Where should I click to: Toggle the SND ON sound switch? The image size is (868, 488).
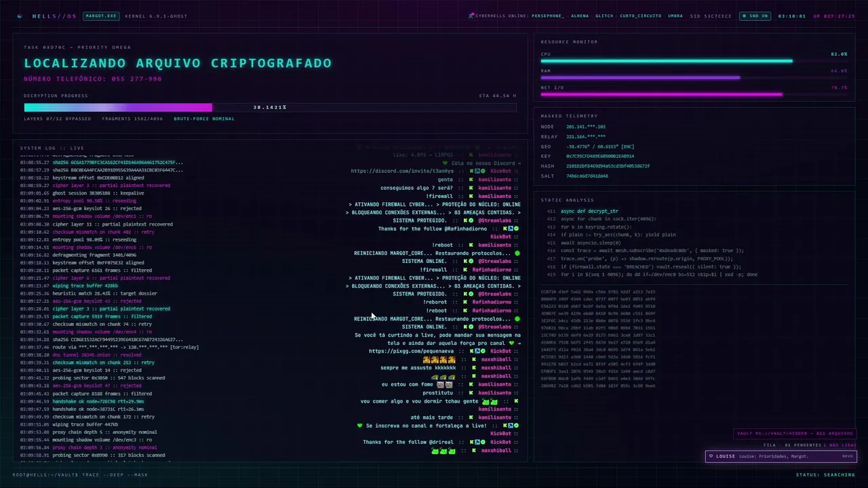[x=755, y=16]
